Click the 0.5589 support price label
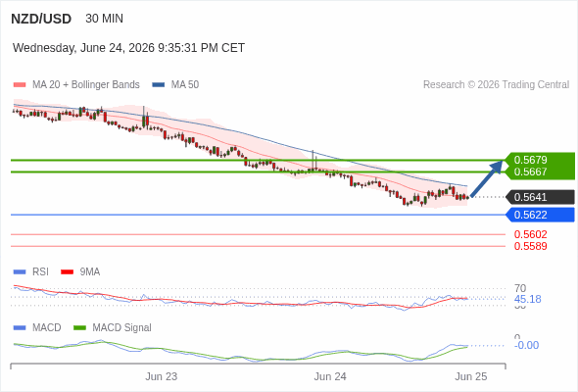Image resolution: width=578 pixels, height=392 pixels. 530,246
